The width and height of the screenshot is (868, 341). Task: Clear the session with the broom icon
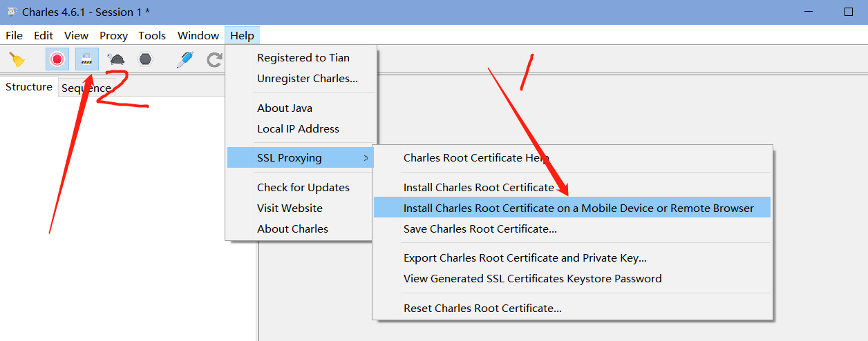[x=17, y=59]
